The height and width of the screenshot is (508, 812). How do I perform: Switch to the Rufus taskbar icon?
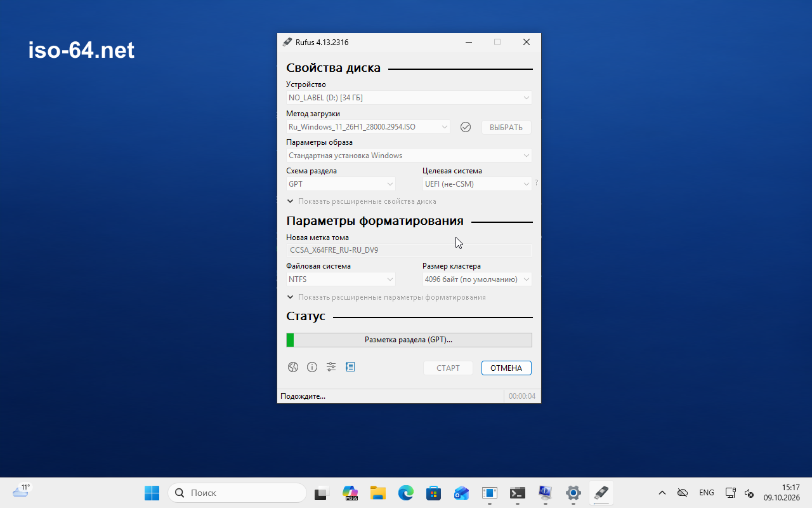(x=601, y=493)
